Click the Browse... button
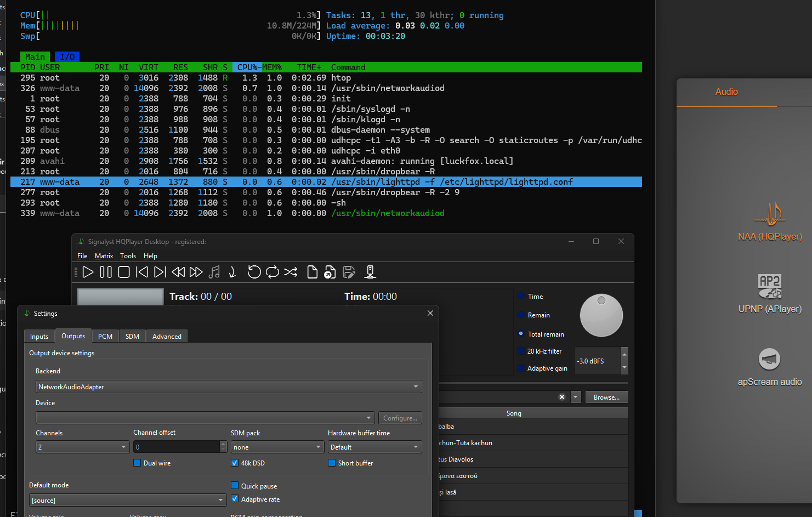 tap(606, 397)
